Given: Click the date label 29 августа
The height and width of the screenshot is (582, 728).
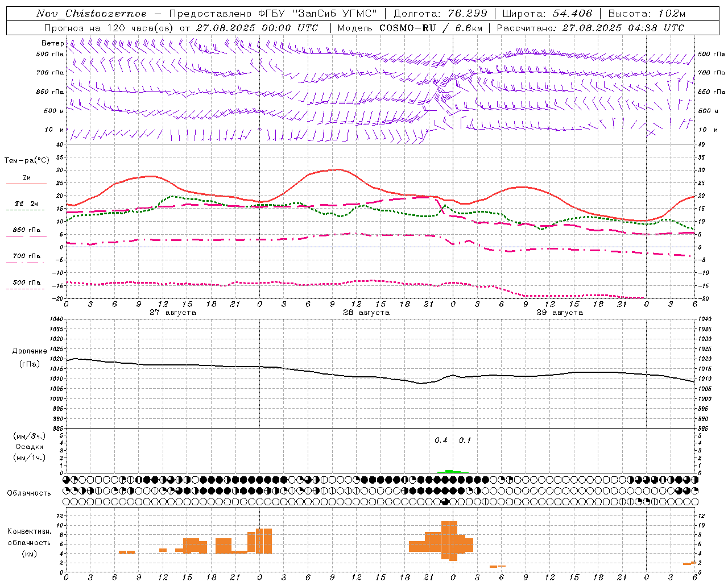Looking at the screenshot, I should tap(560, 313).
